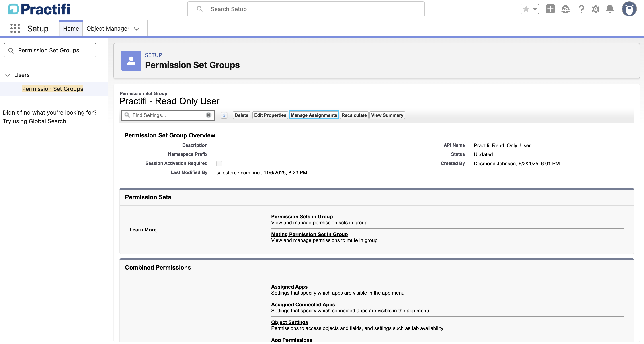Click the Last Modified By value salesforce.com, inc.
The width and height of the screenshot is (644, 344).
262,173
